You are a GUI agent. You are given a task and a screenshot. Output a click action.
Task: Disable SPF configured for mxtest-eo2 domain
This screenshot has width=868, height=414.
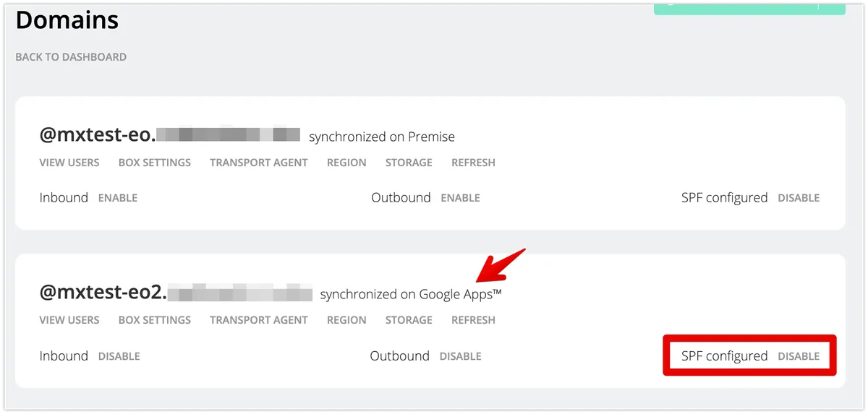pos(799,356)
